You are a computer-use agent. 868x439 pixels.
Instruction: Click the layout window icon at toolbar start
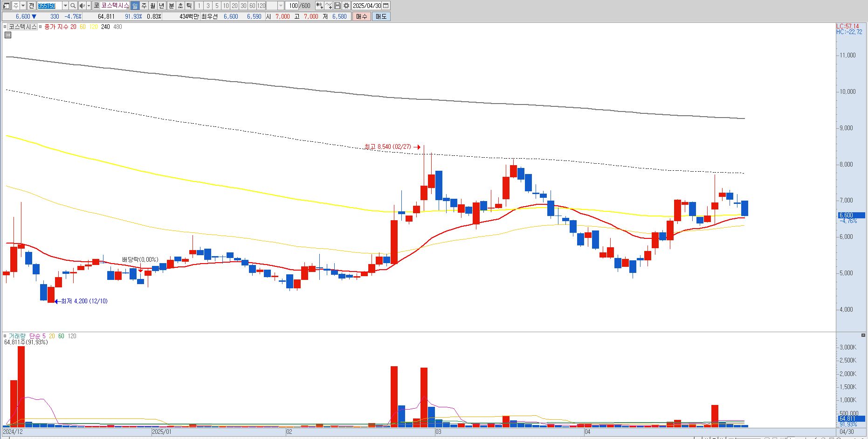pyautogui.click(x=6, y=6)
